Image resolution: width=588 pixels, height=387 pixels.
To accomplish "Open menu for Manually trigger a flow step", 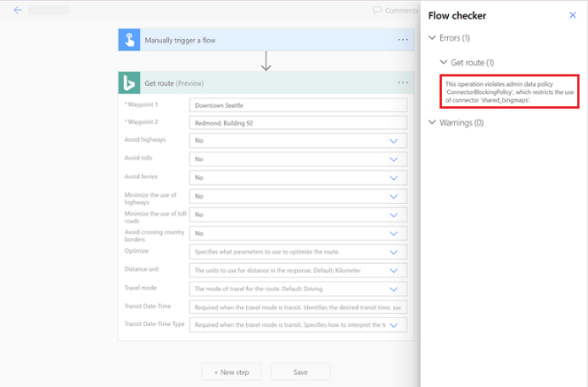I will [x=403, y=40].
